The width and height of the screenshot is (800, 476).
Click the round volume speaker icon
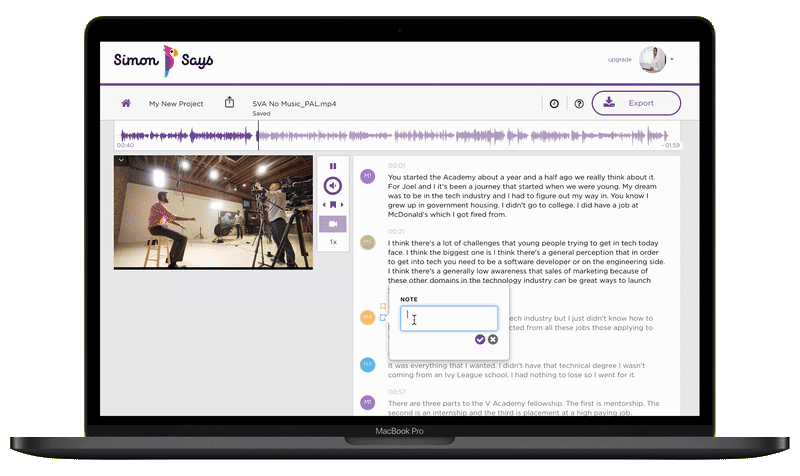click(x=333, y=186)
